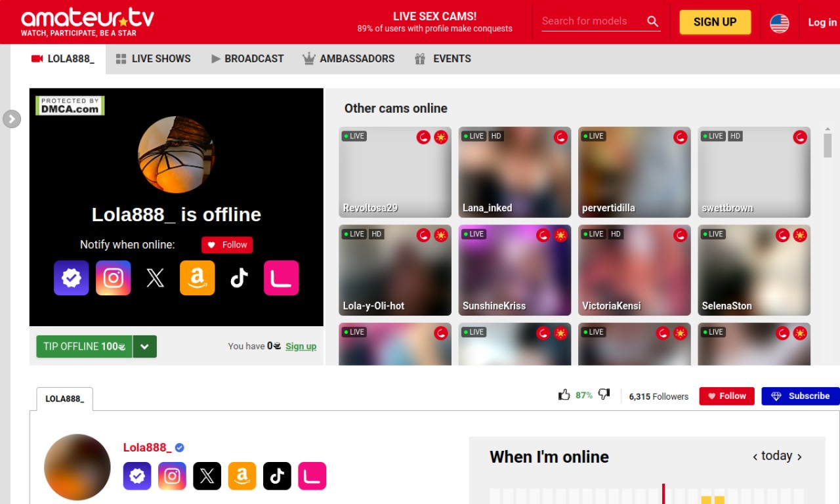Click TIP OFFLINE 100 button
The width and height of the screenshot is (840, 504).
coord(84,346)
